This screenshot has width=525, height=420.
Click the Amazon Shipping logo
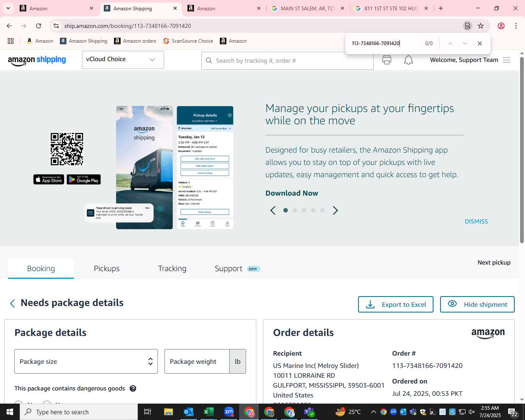click(x=37, y=60)
